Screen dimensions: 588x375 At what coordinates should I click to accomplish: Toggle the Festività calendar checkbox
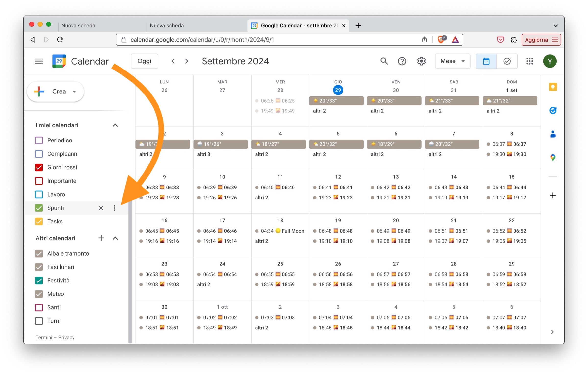coord(39,281)
